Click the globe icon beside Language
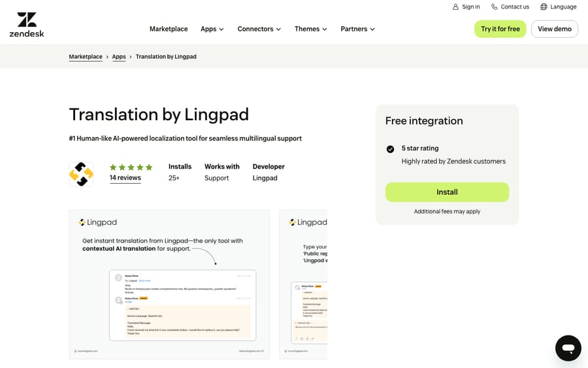This screenshot has height=368, width=588. 544,7
